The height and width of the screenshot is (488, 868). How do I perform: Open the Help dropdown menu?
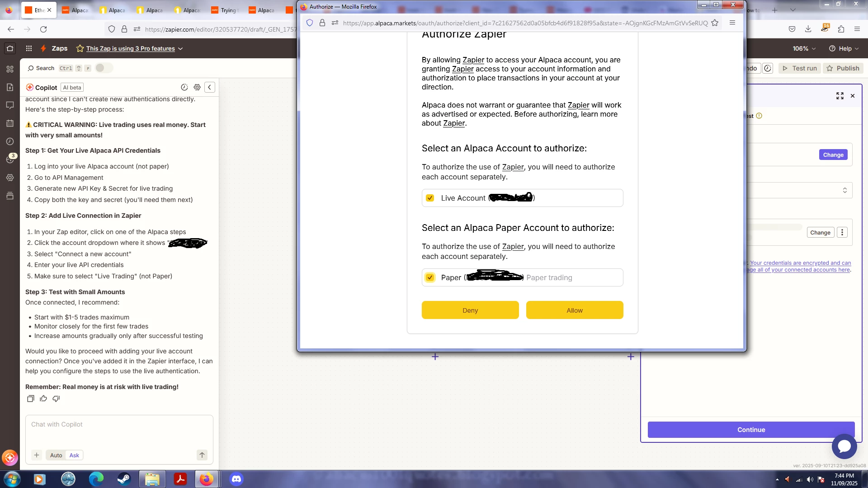click(x=844, y=48)
